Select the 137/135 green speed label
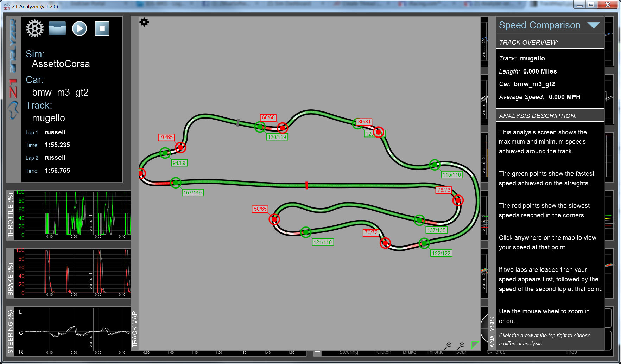 coord(436,230)
